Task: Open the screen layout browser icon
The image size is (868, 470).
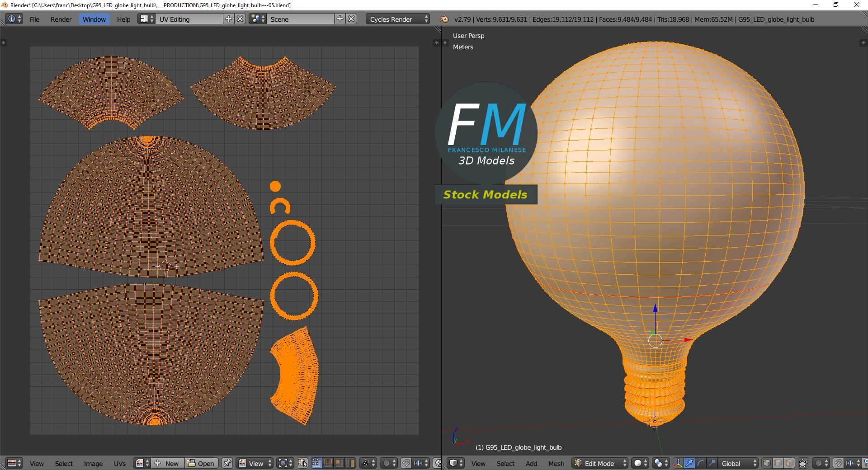Action: pyautogui.click(x=146, y=19)
